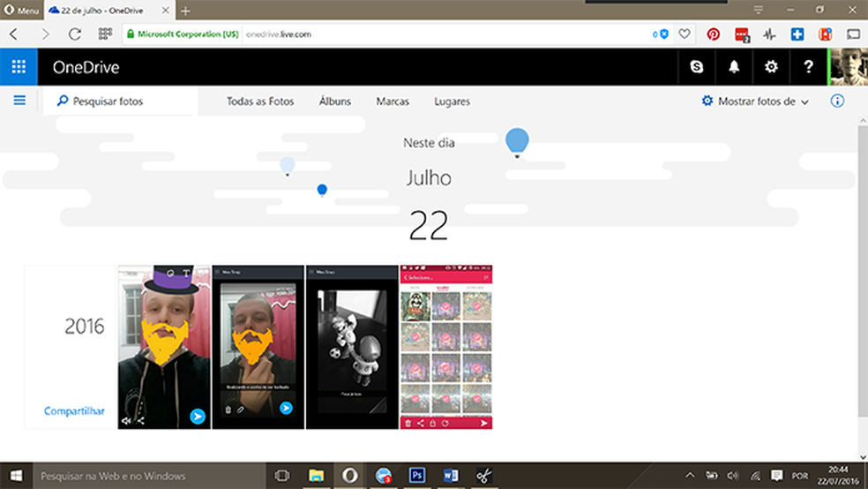Screen dimensions: 868x489
Task: Go back in the browser
Action: tap(14, 34)
